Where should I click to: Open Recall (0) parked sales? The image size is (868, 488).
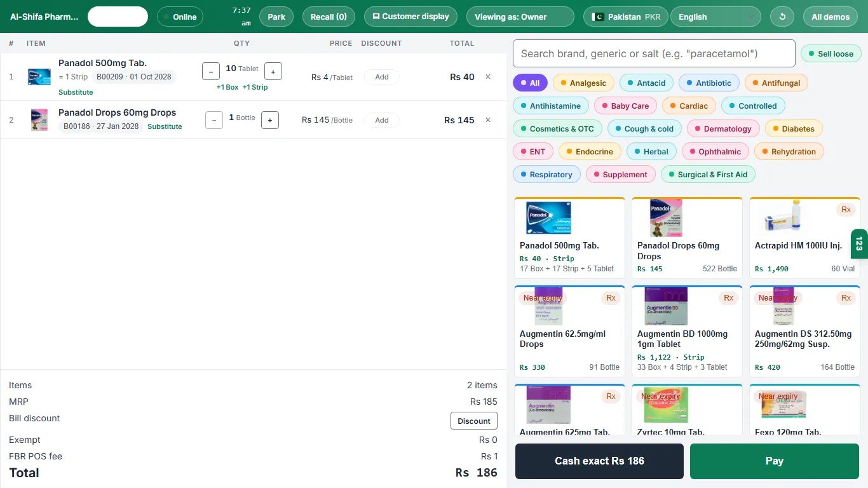coord(329,17)
